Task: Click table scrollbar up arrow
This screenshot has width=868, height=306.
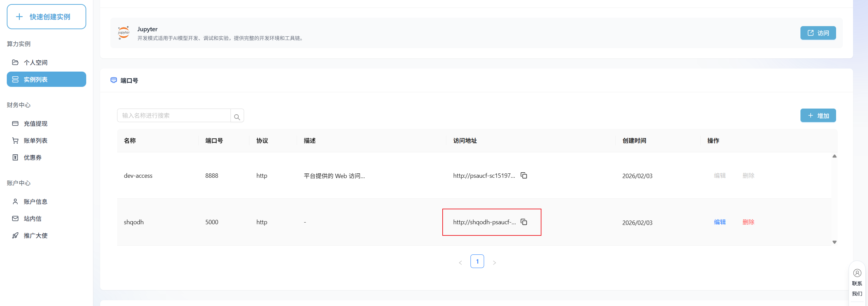Action: coord(834,156)
